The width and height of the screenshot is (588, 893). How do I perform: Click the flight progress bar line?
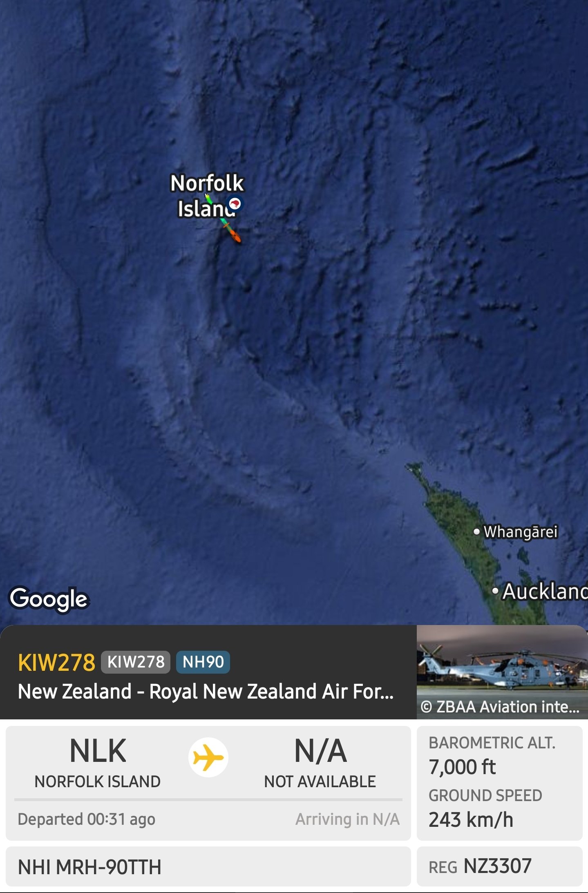tap(208, 799)
